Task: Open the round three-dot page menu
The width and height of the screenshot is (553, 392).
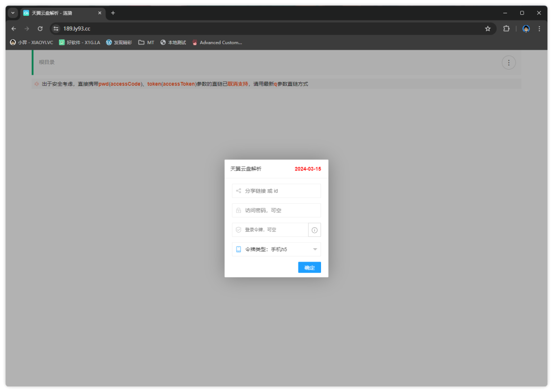Action: (x=508, y=63)
